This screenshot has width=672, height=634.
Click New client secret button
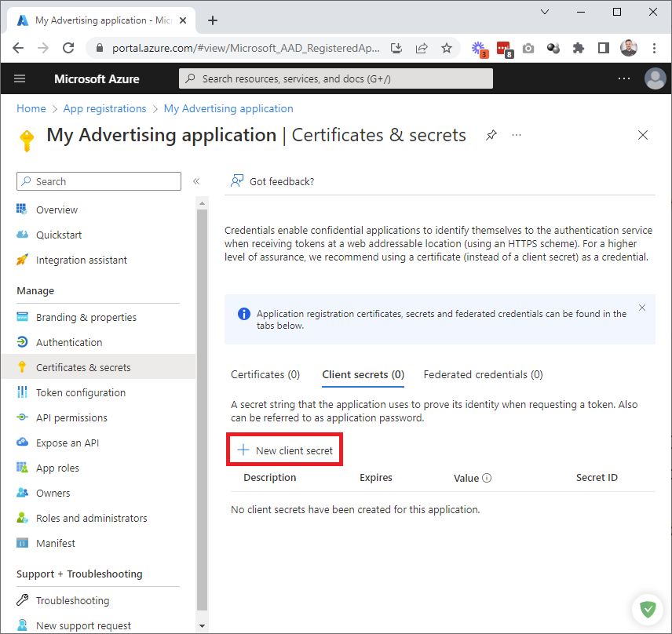[286, 450]
